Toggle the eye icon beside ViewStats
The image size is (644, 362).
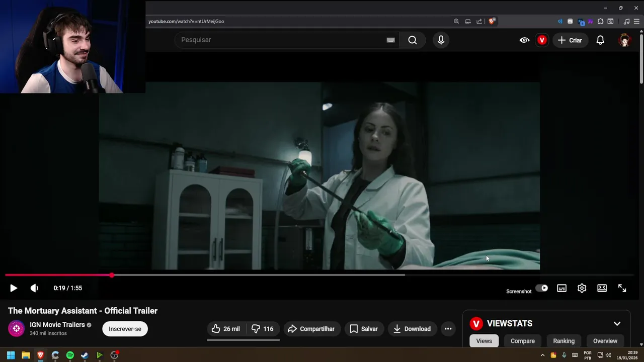pos(524,40)
